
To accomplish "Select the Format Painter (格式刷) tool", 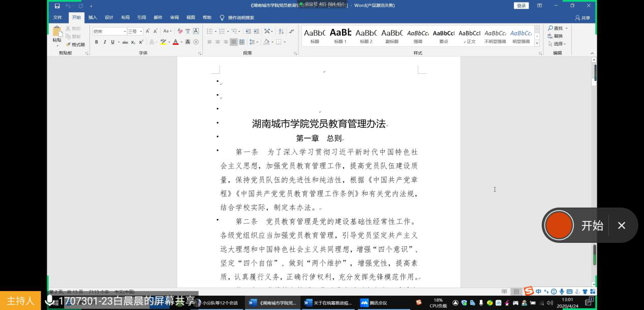I will point(75,44).
